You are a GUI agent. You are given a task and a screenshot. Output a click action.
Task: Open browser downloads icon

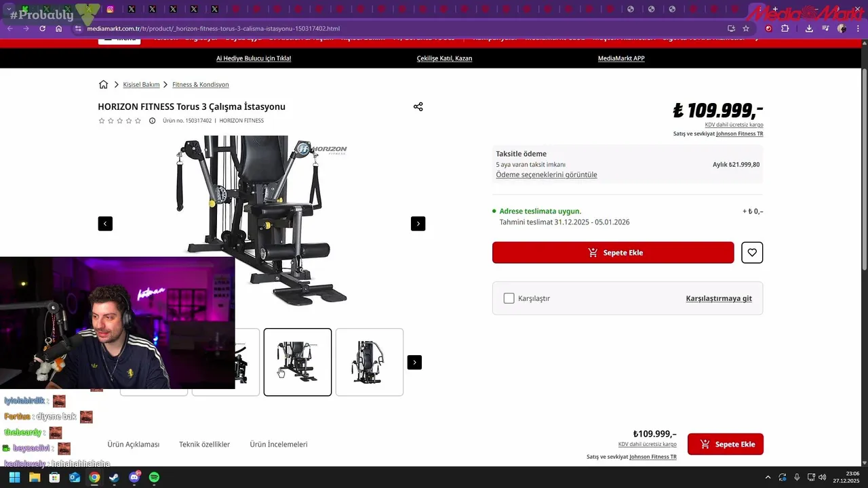[809, 28]
